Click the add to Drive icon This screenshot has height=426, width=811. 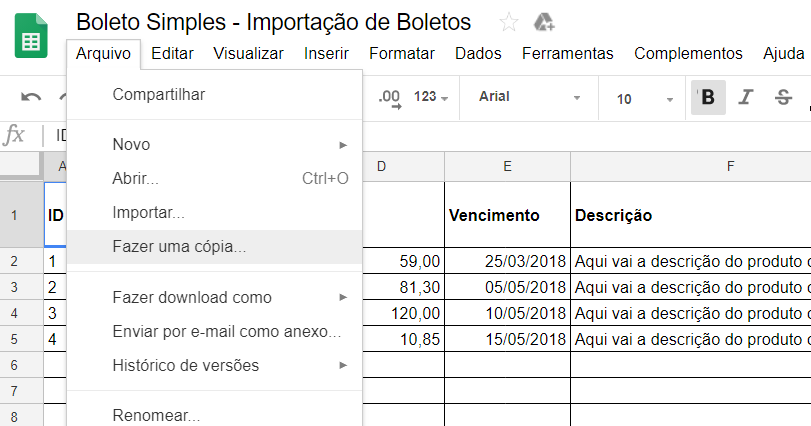pos(544,22)
